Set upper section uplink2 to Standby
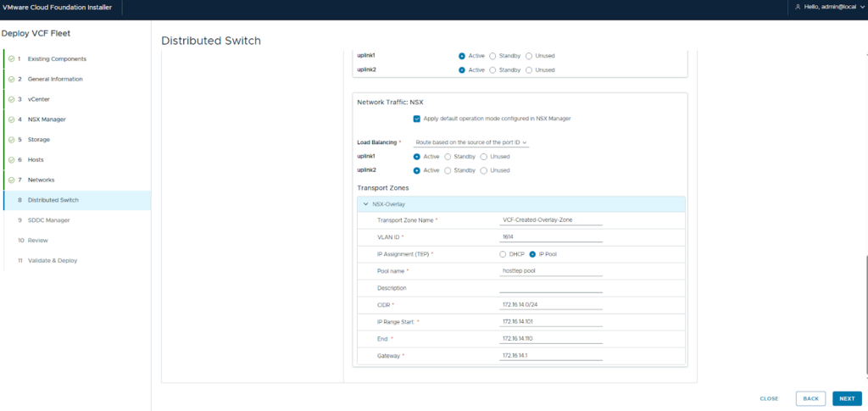Image resolution: width=868 pixels, height=411 pixels. coord(492,70)
